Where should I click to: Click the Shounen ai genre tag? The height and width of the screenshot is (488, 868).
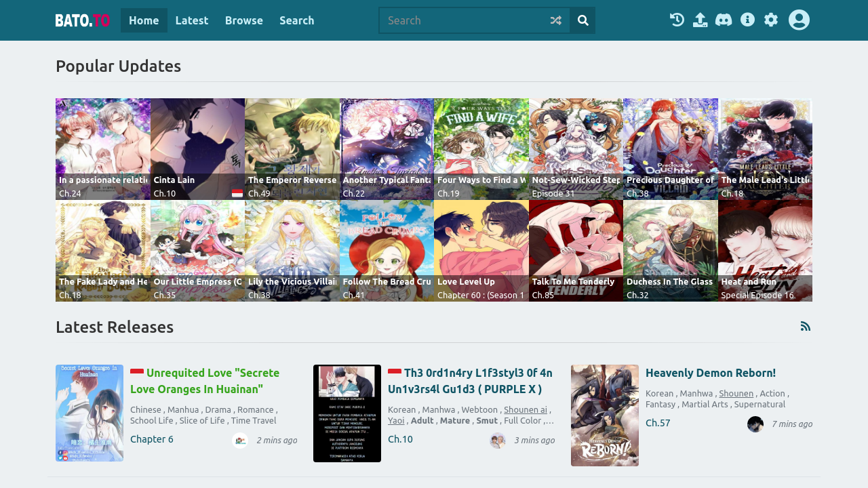pyautogui.click(x=526, y=409)
